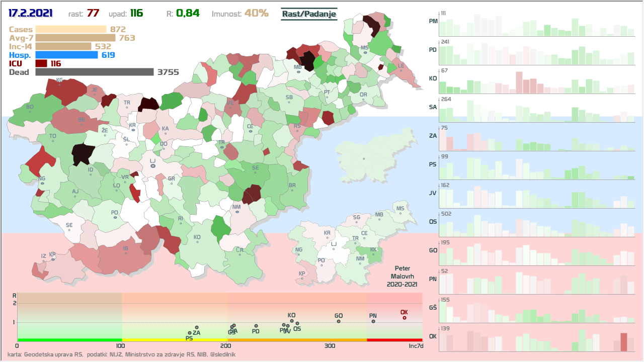Select the MB city marker on large map
The height and width of the screenshot is (362, 644).
298,72
